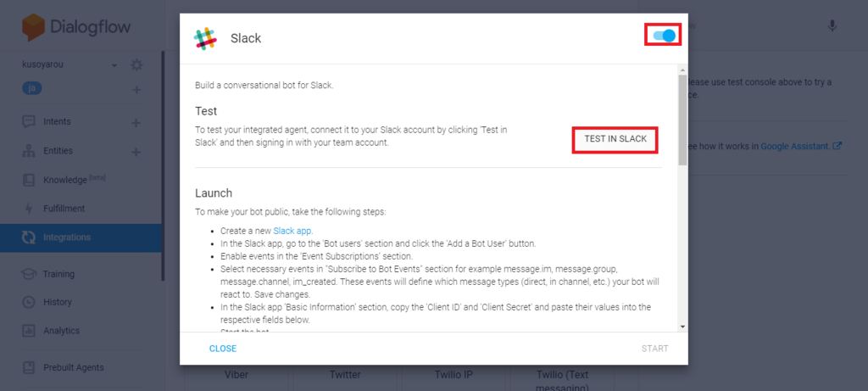The height and width of the screenshot is (391, 868).
Task: Add language with plus next to ja
Action: [x=136, y=90]
